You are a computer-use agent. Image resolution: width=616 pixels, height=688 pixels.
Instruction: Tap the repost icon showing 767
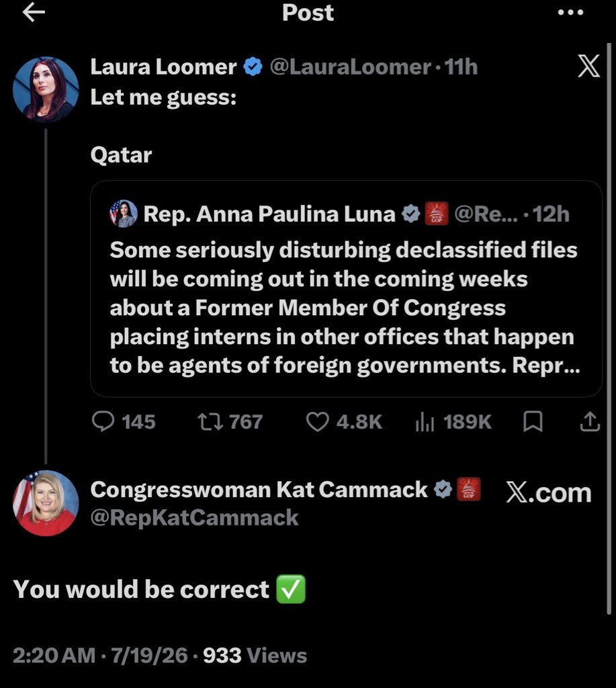click(211, 422)
